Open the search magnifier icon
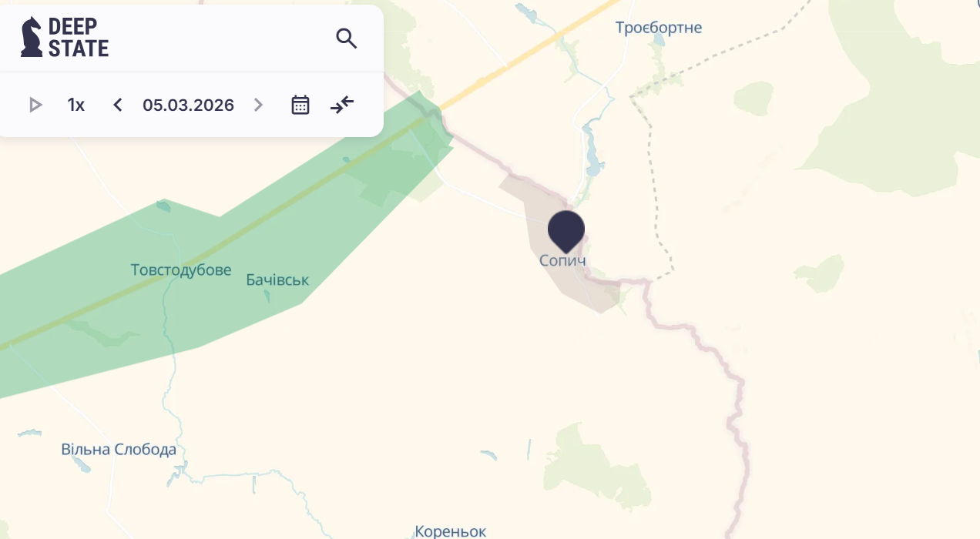Image resolution: width=980 pixels, height=539 pixels. [347, 38]
